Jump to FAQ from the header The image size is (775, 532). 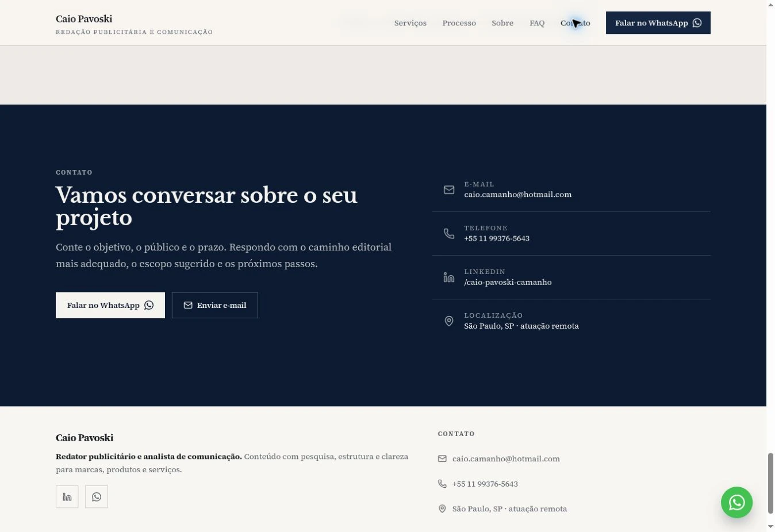(x=537, y=23)
